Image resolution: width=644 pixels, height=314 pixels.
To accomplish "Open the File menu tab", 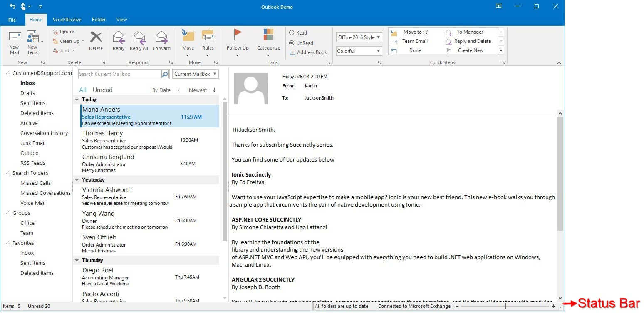I will [12, 20].
